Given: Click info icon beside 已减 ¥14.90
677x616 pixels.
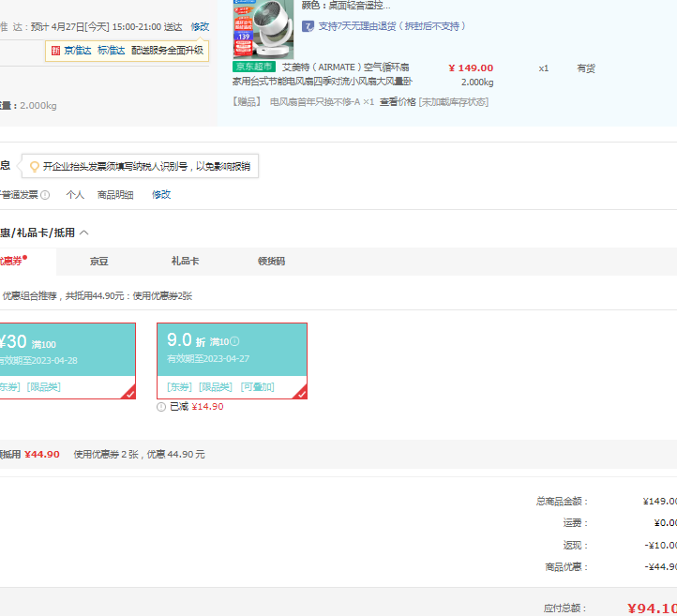Looking at the screenshot, I should (161, 407).
